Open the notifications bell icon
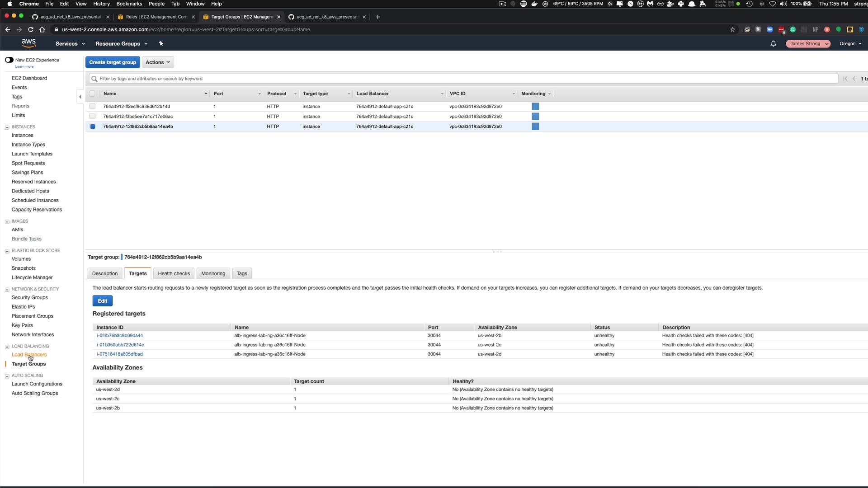Screen dimensions: 868x488 point(773,44)
